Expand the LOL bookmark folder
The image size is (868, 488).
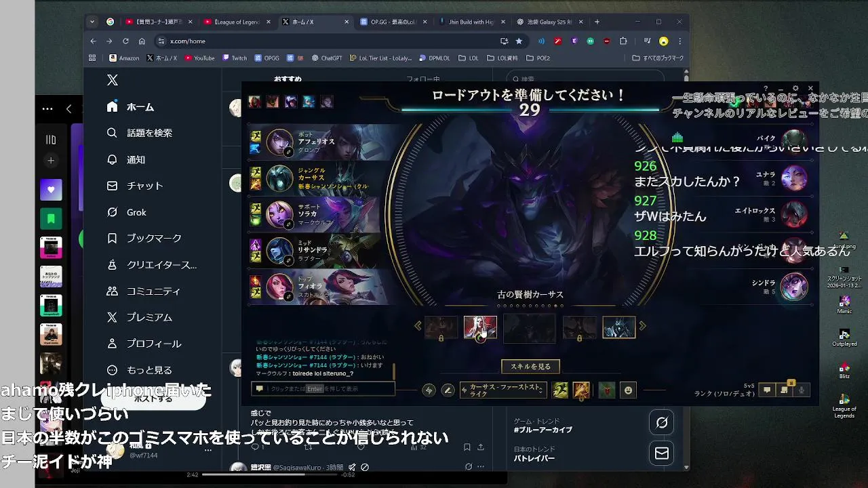[469, 58]
